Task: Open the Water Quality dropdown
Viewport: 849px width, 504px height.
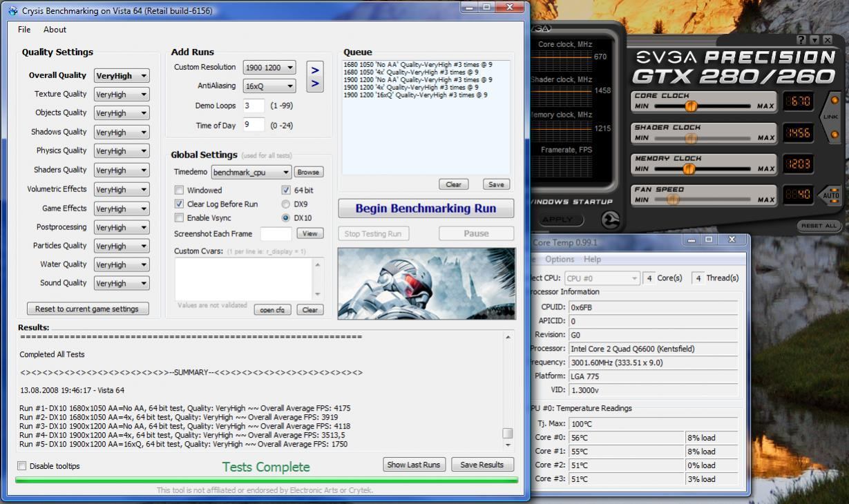Action: (x=122, y=264)
